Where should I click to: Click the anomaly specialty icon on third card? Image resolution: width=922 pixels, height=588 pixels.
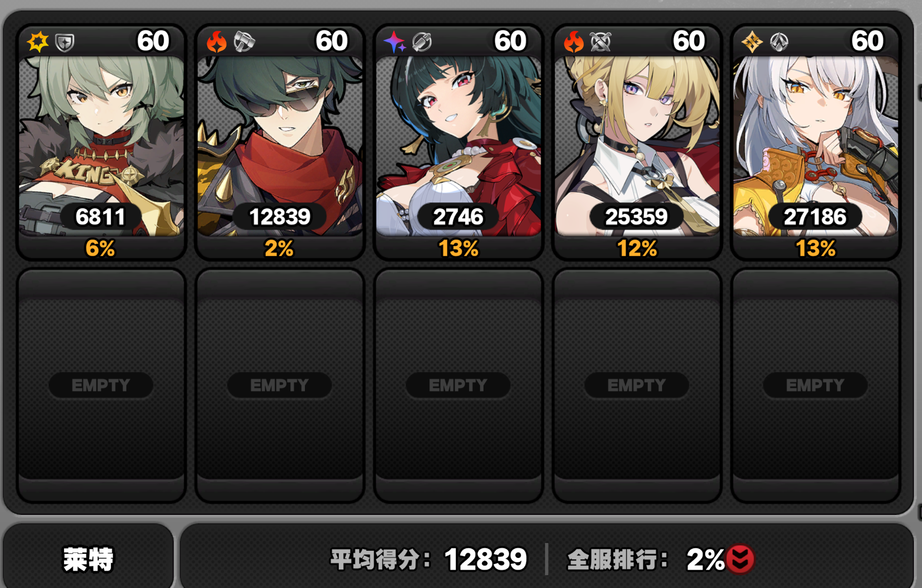(x=422, y=42)
